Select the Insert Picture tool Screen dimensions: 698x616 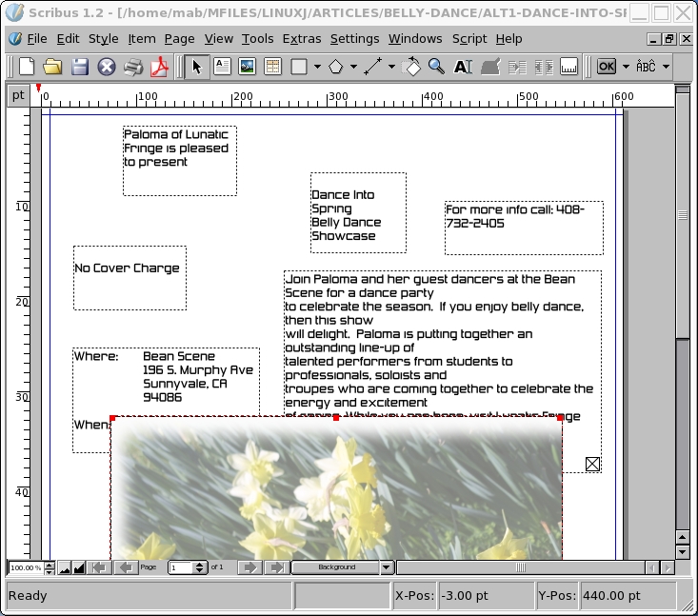click(248, 67)
